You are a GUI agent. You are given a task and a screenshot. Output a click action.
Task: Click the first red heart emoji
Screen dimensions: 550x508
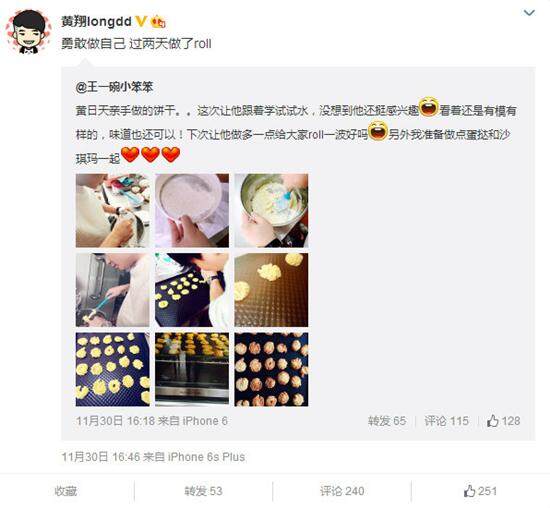[130, 155]
